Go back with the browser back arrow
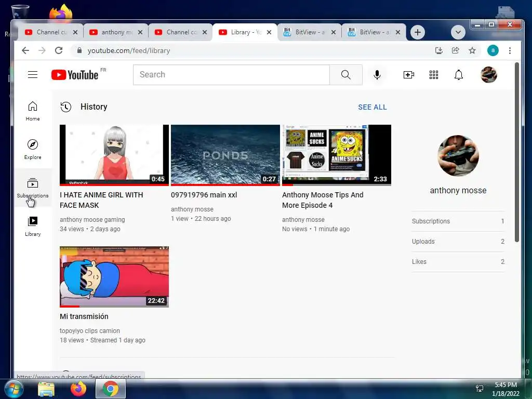Screen dimensions: 532x399 click(x=25, y=50)
